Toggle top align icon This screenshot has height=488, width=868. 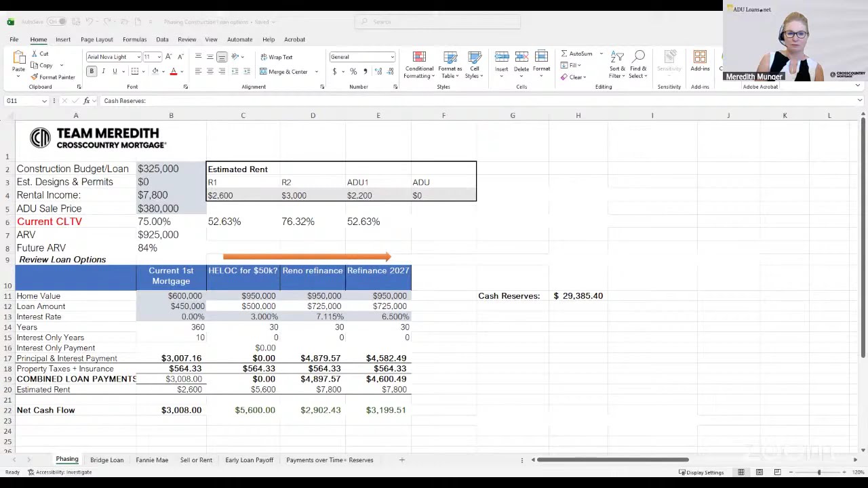(198, 57)
